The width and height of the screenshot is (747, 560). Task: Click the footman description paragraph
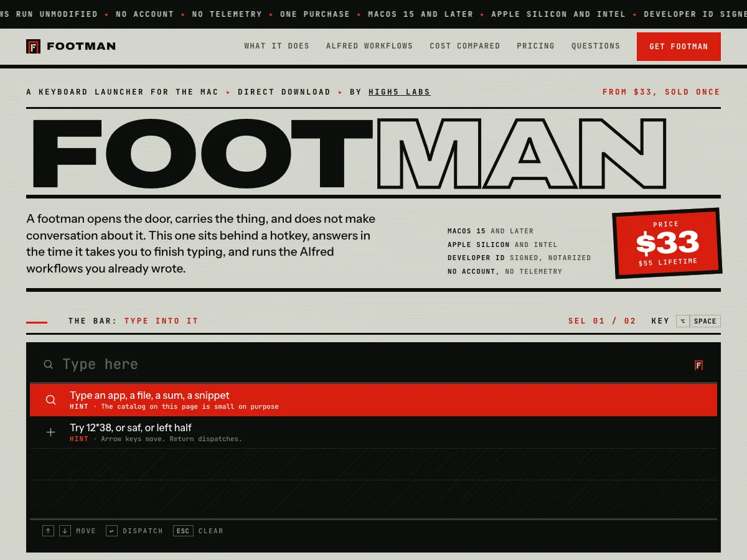[x=200, y=244]
